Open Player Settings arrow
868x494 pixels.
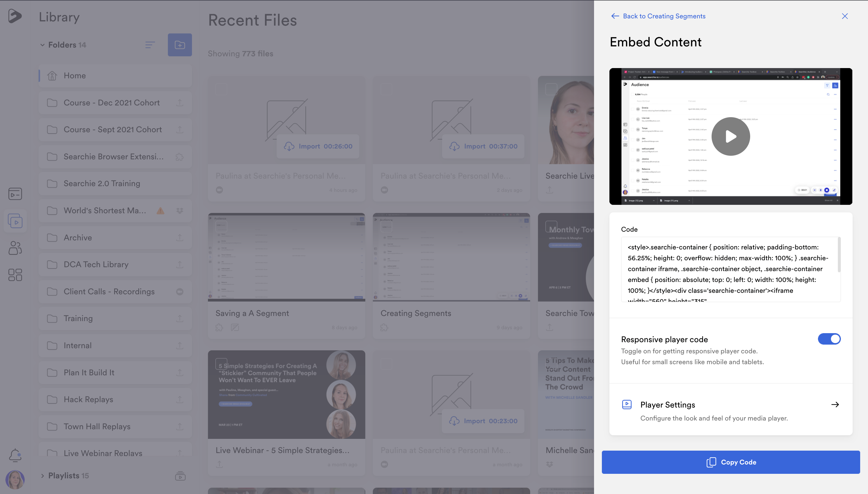coord(835,405)
